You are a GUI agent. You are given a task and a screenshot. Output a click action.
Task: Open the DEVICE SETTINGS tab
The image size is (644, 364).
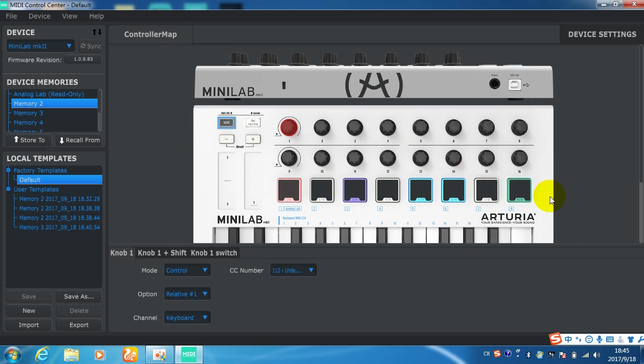pos(602,34)
